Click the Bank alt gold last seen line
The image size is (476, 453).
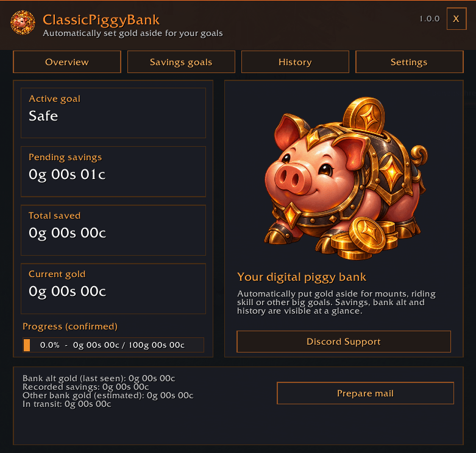pos(99,378)
